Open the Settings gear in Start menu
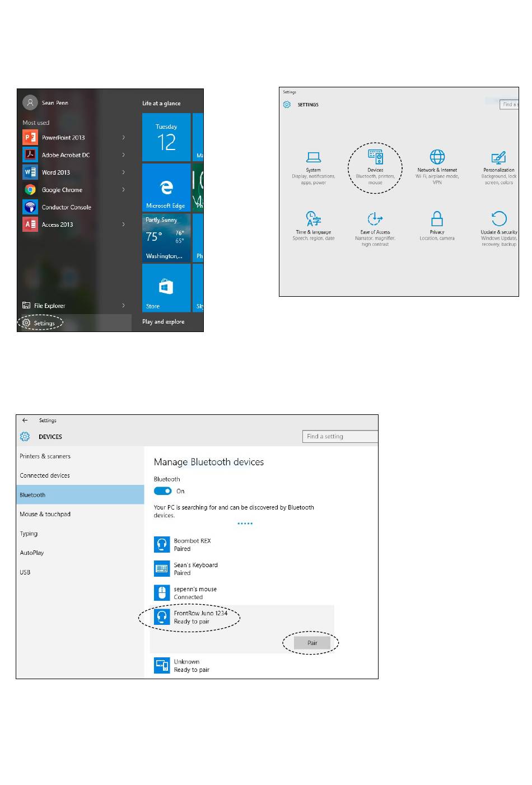The height and width of the screenshot is (785, 532). point(26,323)
